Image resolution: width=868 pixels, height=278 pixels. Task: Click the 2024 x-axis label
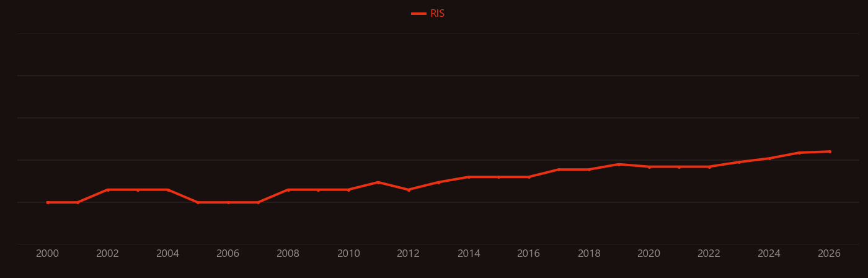pos(769,254)
